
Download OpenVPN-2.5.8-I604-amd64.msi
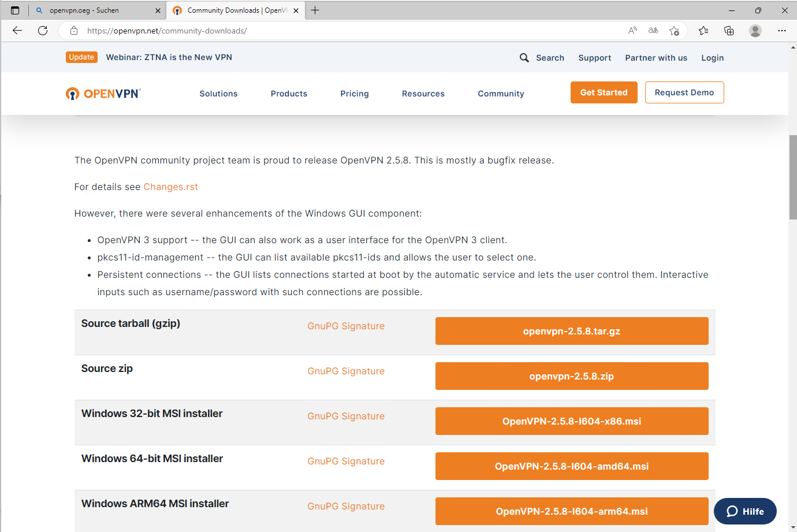coord(571,466)
